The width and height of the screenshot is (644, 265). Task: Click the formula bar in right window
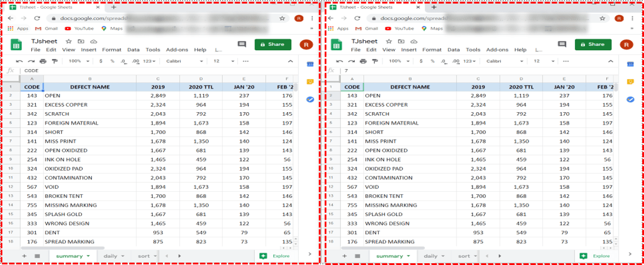tap(471, 71)
